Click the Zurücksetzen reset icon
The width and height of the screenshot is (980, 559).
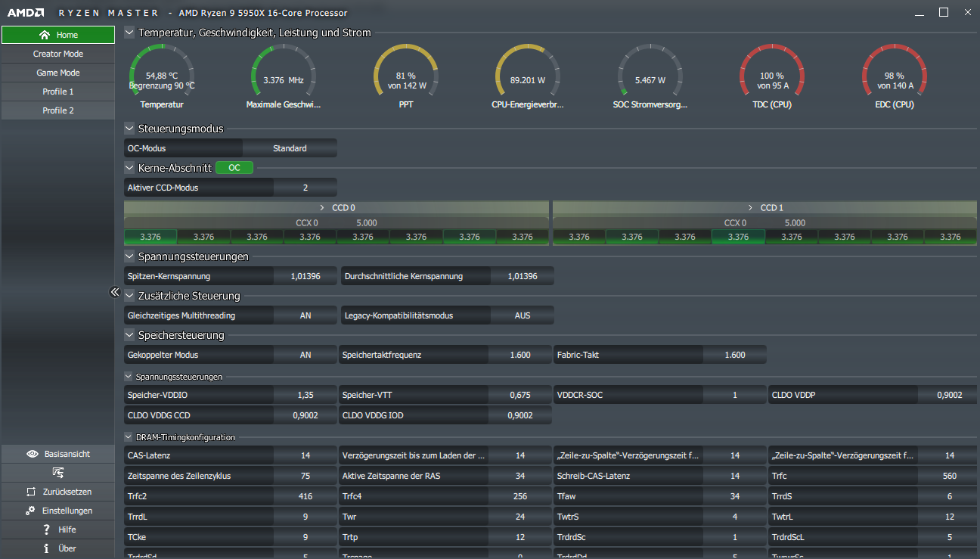point(31,492)
